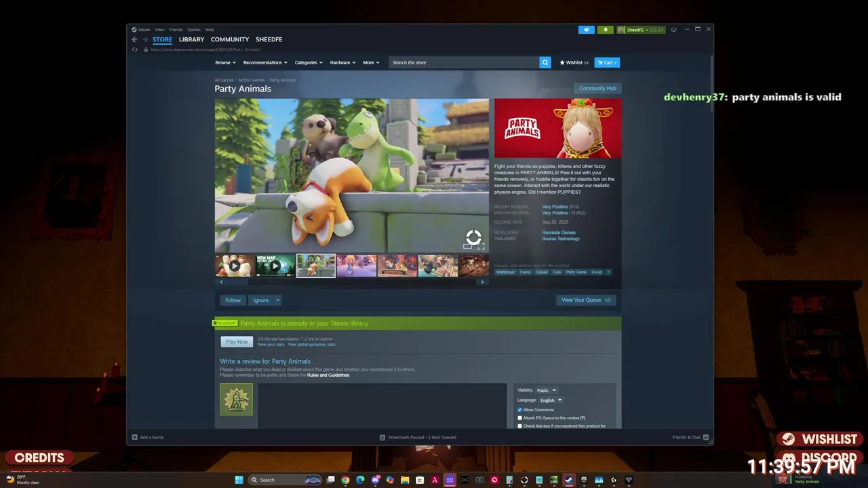Click the Play Now button
The image size is (868, 488).
[237, 342]
